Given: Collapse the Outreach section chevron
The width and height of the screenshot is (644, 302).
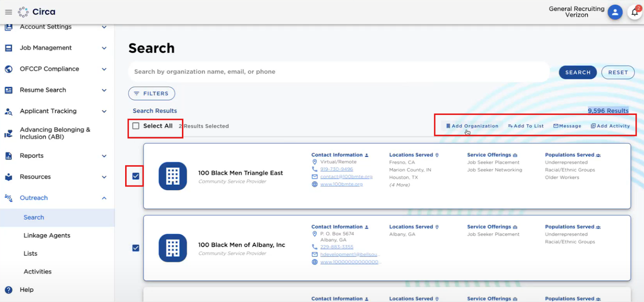Looking at the screenshot, I should [x=104, y=198].
